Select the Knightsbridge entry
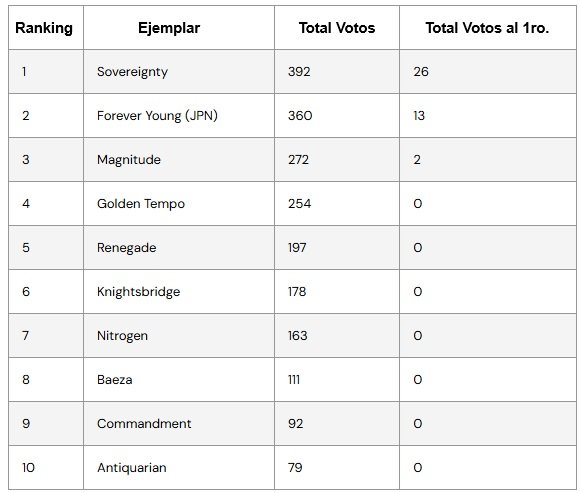Image resolution: width=580 pixels, height=493 pixels. click(x=138, y=292)
